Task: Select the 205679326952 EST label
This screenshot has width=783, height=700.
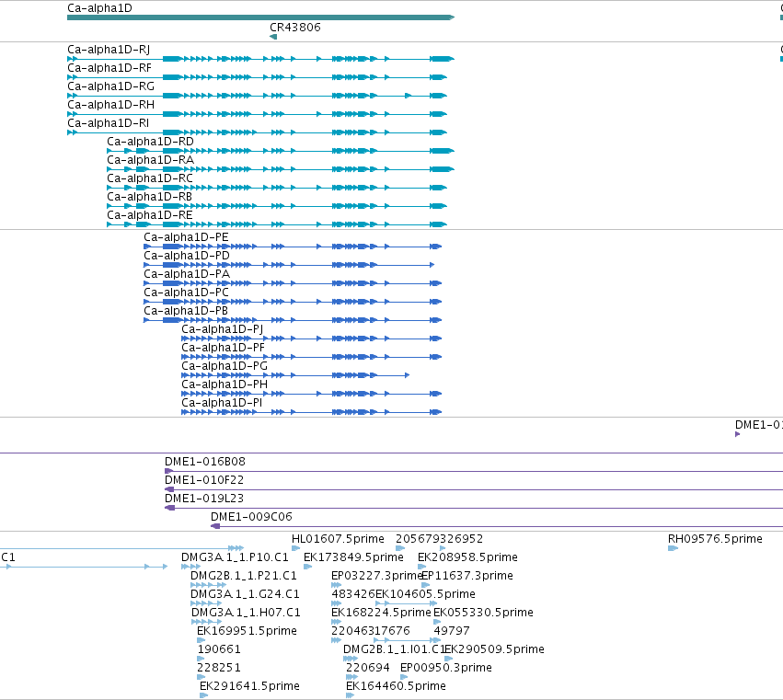Action: (x=440, y=539)
